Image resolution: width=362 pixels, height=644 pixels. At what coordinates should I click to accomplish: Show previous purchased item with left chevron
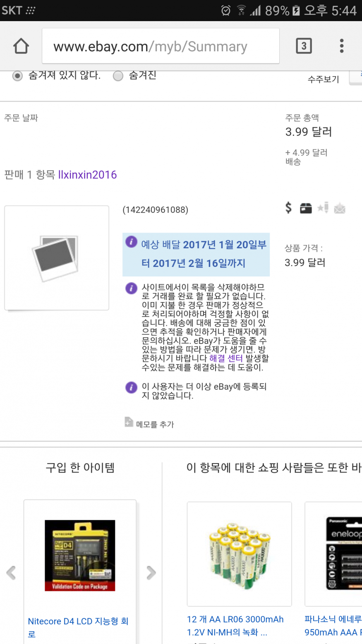click(11, 573)
